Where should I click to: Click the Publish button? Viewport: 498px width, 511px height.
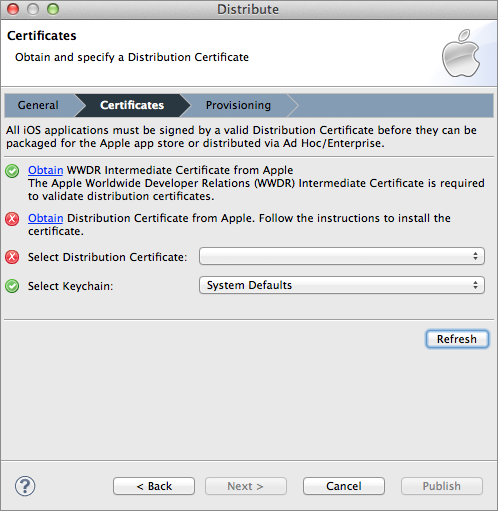click(x=442, y=486)
